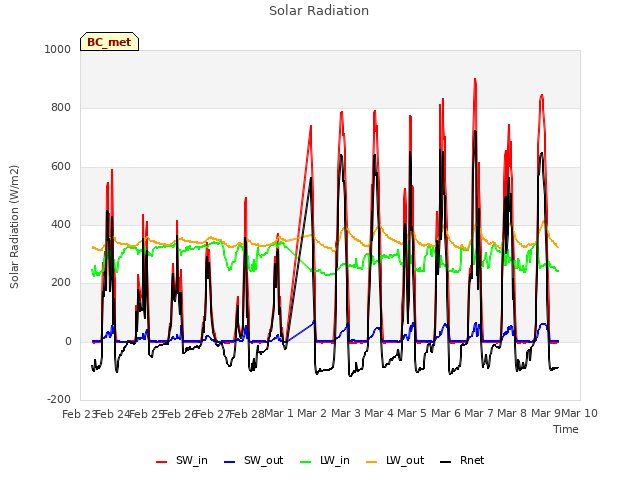640x480 pixels.
Task: Click the Mar 7 x-axis tick label
Action: (x=479, y=413)
